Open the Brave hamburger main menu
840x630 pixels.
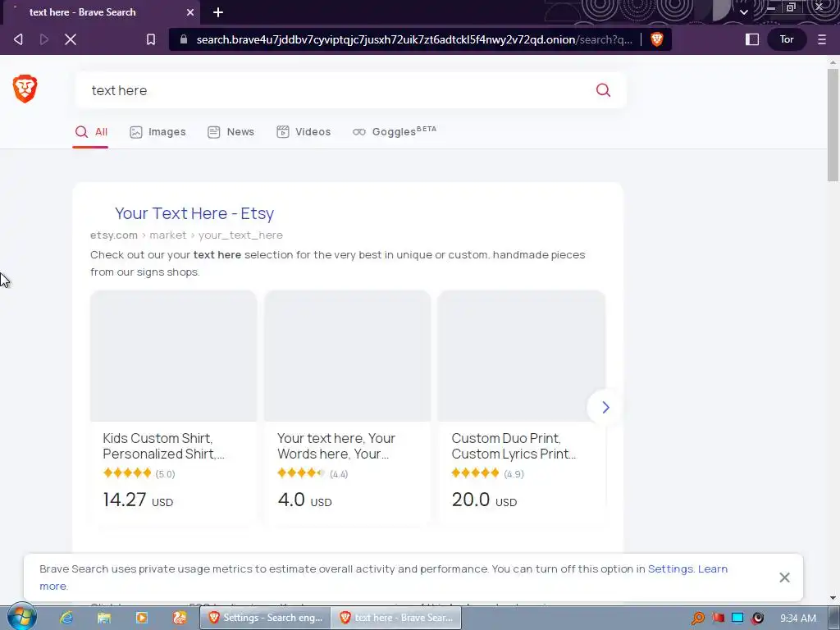(x=822, y=39)
